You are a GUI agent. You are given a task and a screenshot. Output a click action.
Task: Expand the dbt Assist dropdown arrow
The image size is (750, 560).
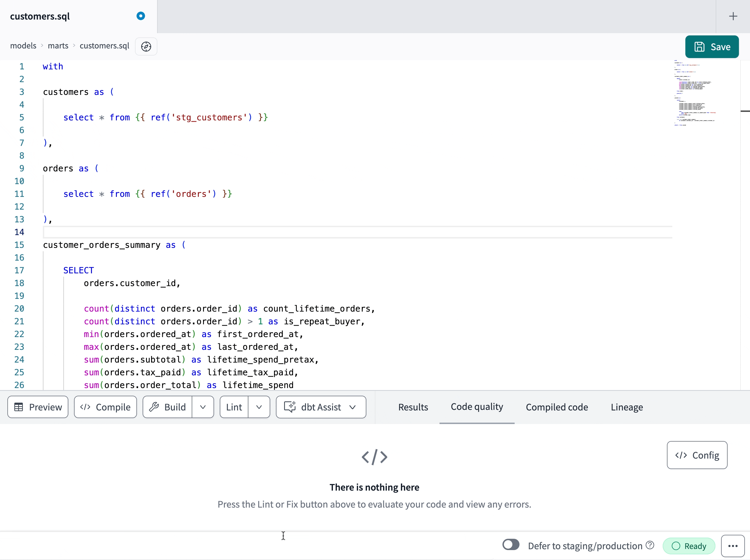tap(354, 407)
